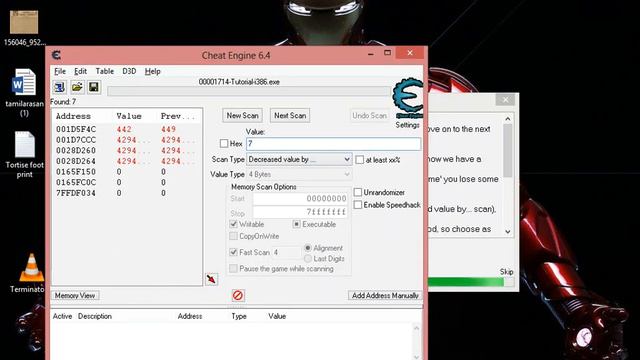Enable the Unrandomizer checkbox
This screenshot has width=640, height=360.
(358, 192)
